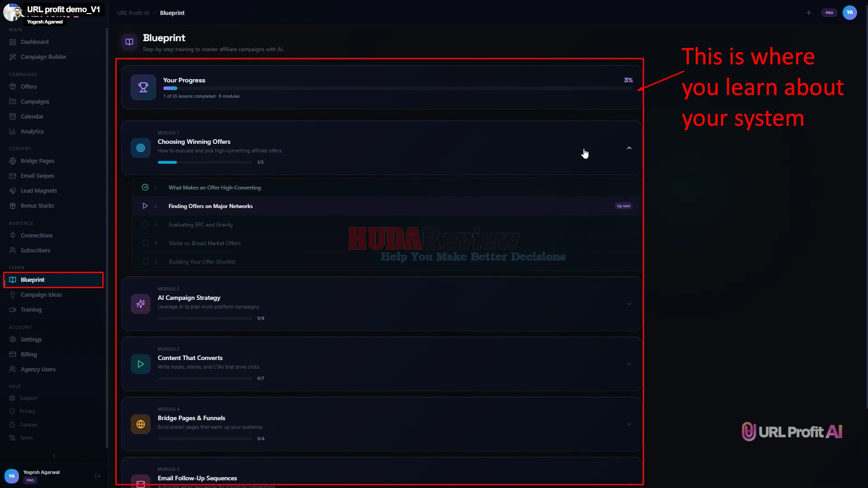Expand Module 2 AI Campaign Strategy chevron
Image resolution: width=868 pixels, height=488 pixels.
pos(629,304)
